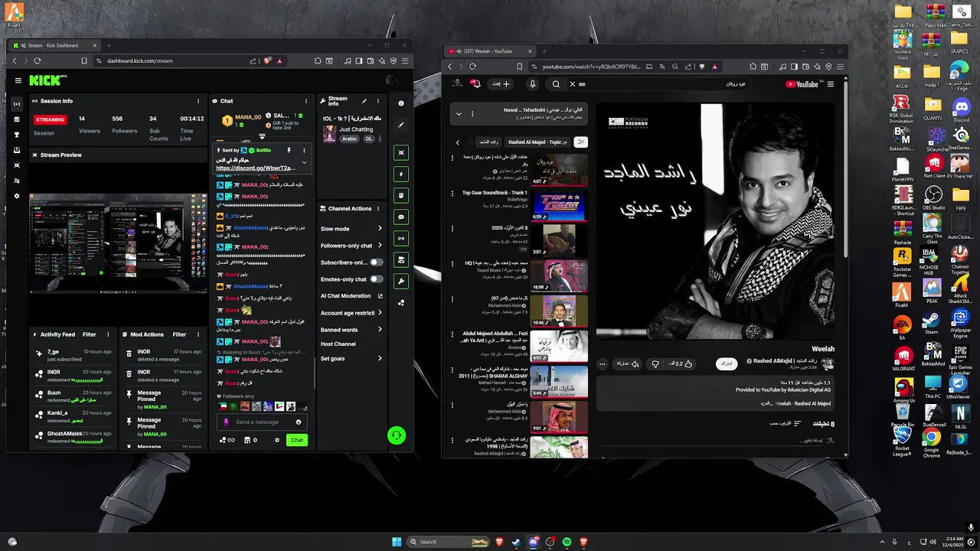Screen dimensions: 980x551
Task: Open the Kick hamburger menu
Action: point(18,80)
